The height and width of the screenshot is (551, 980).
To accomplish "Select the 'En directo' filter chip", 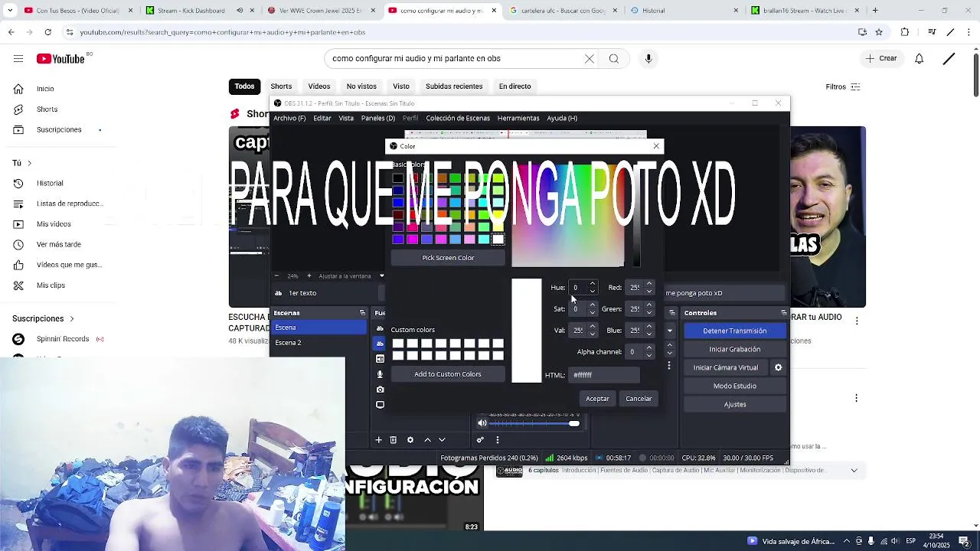I will [514, 86].
